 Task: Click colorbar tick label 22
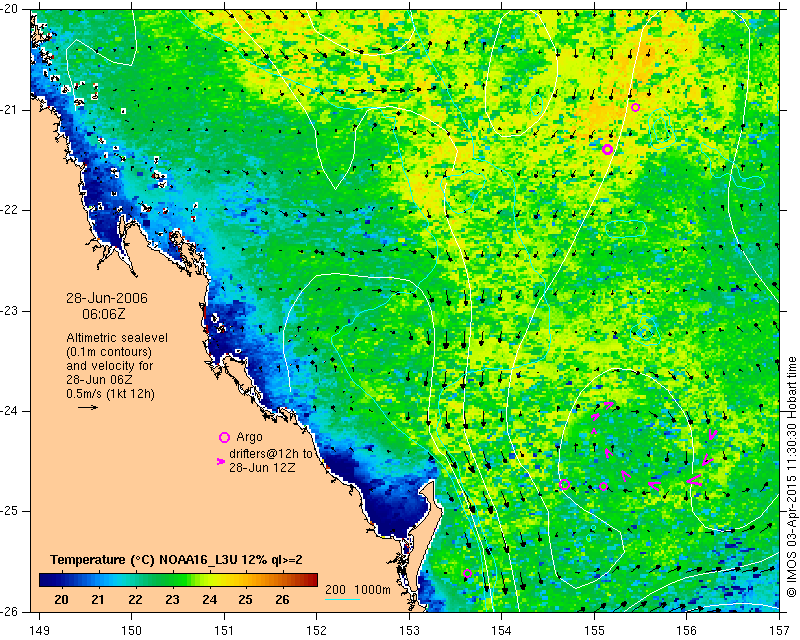pyautogui.click(x=135, y=600)
